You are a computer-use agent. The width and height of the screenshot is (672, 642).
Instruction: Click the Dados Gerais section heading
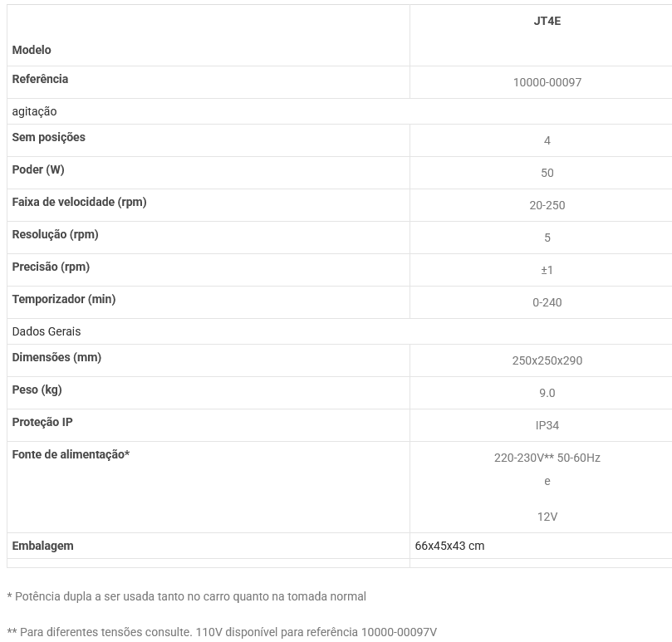tap(47, 331)
